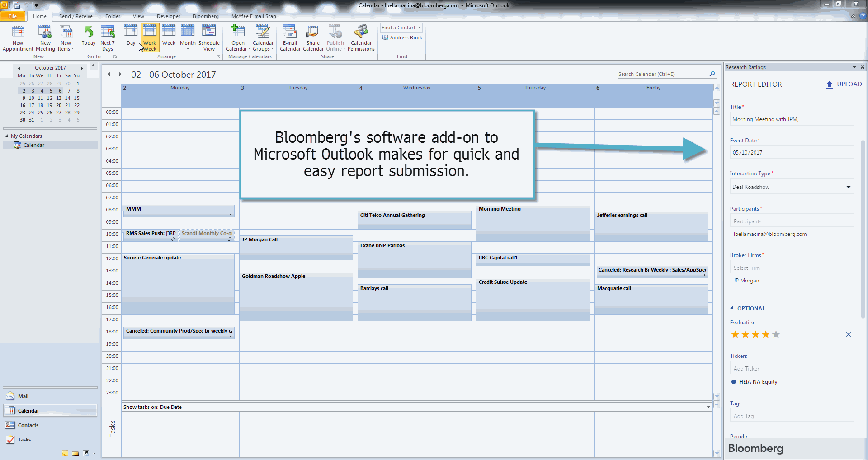Open the New Items menu

pos(66,38)
